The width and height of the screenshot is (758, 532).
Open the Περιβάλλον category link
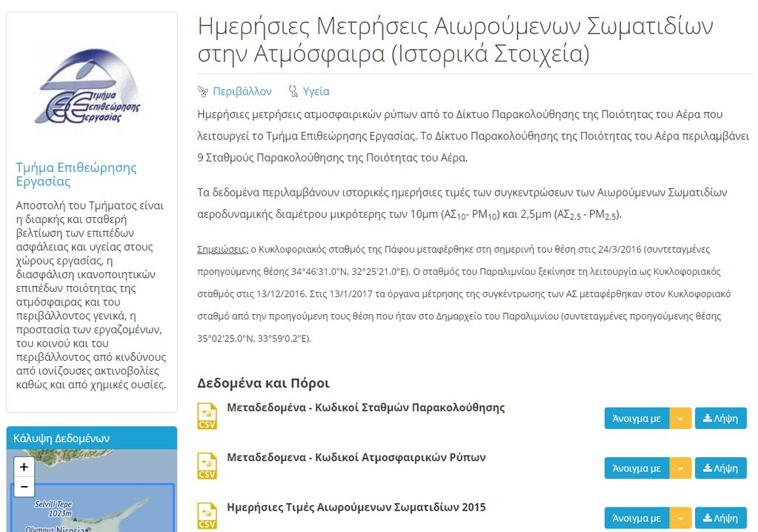[x=242, y=91]
